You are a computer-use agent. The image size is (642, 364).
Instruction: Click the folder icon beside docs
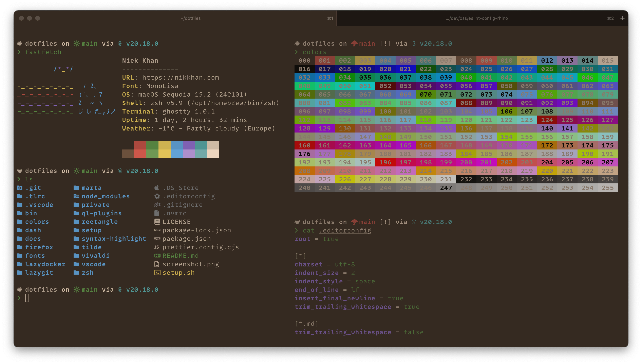coord(20,239)
